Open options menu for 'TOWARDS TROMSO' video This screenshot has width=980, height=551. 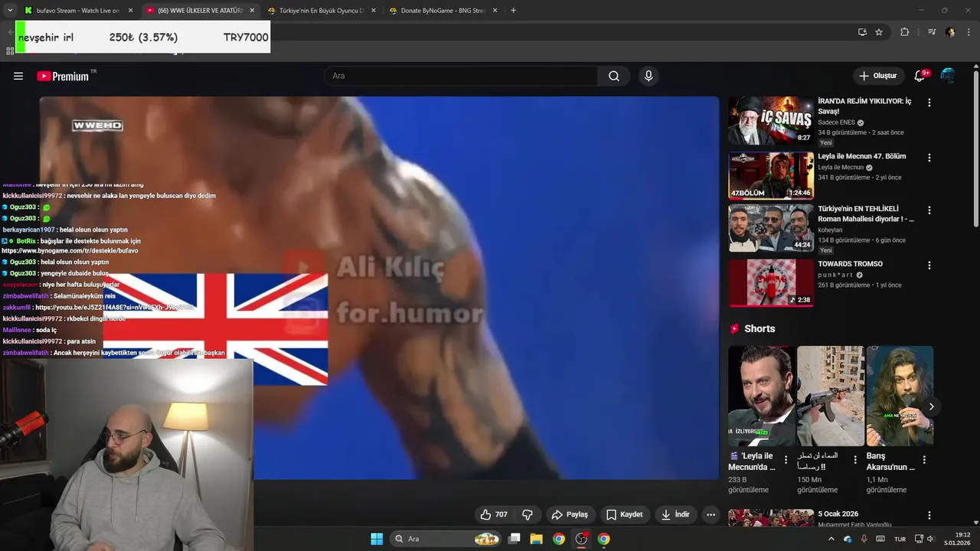tap(929, 266)
